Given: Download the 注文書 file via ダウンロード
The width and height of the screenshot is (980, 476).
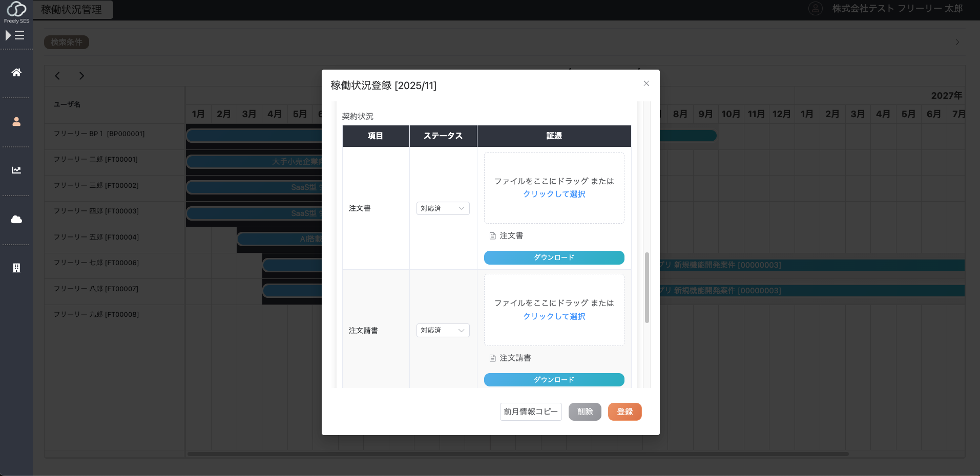Looking at the screenshot, I should tap(554, 257).
